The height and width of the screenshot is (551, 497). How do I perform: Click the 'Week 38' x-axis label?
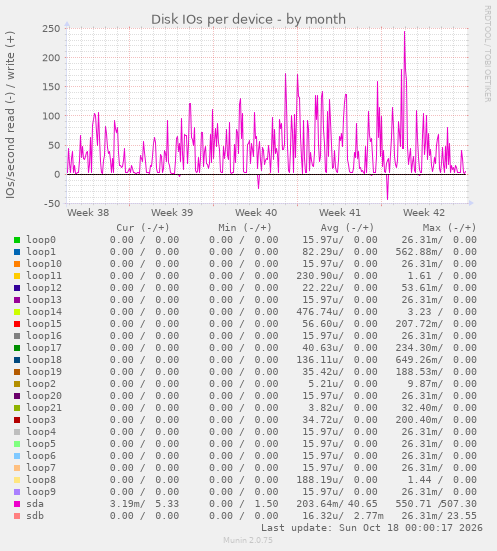click(x=88, y=213)
